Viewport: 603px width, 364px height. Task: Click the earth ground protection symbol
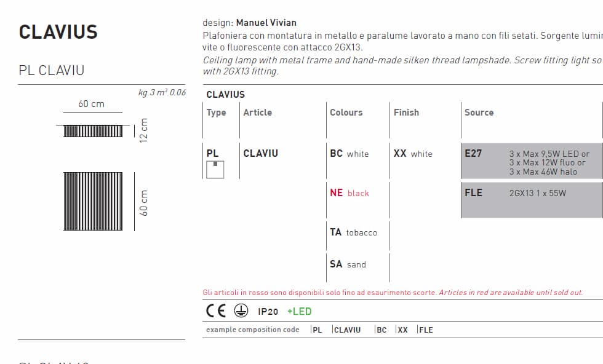(242, 311)
